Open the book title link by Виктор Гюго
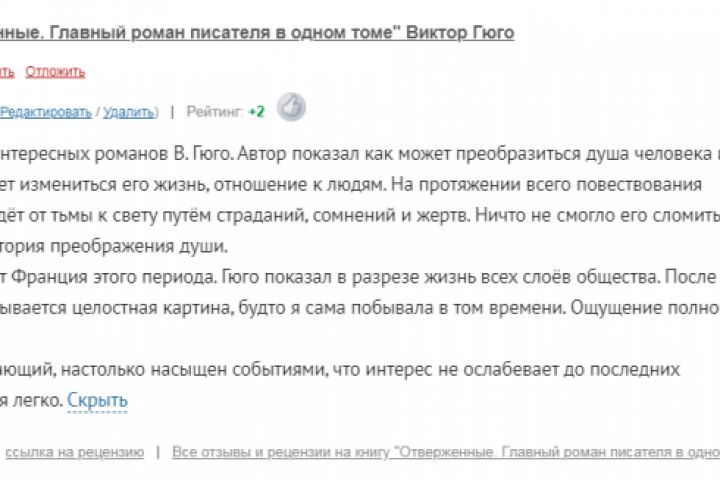This screenshot has height=480, width=720. tap(257, 33)
